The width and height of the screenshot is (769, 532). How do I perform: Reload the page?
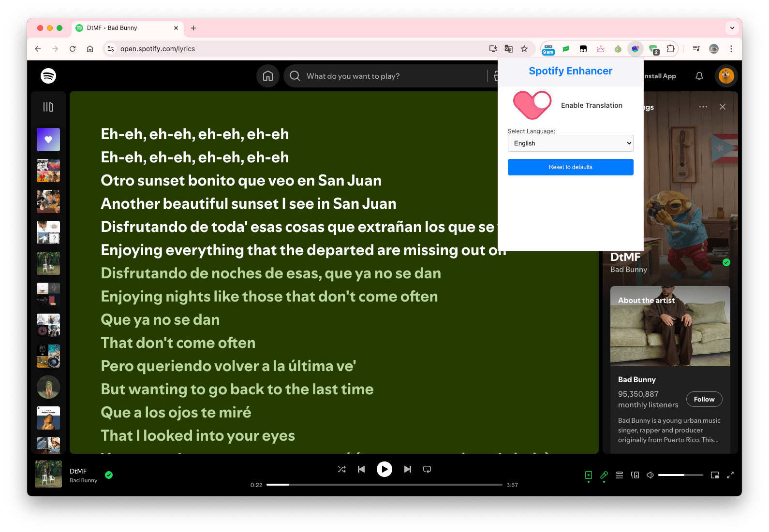click(x=73, y=49)
